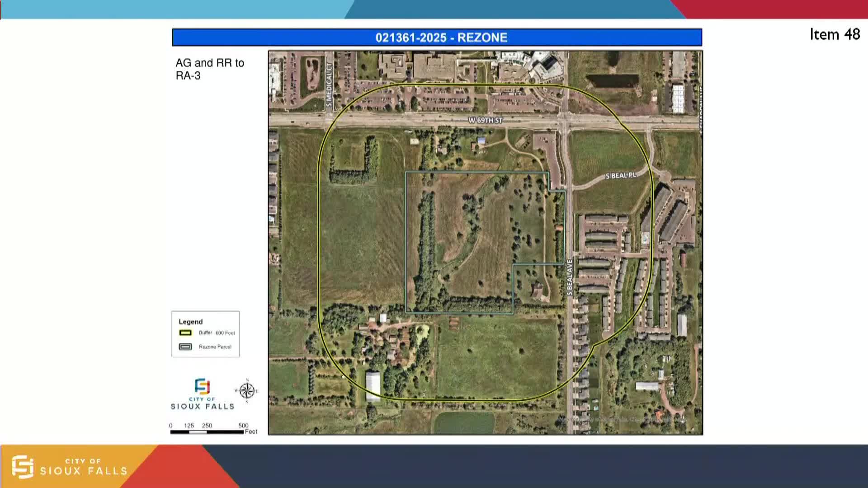Viewport: 868px width, 488px height.
Task: Click the gray Rezone Parcel legend symbol
Action: click(x=185, y=347)
